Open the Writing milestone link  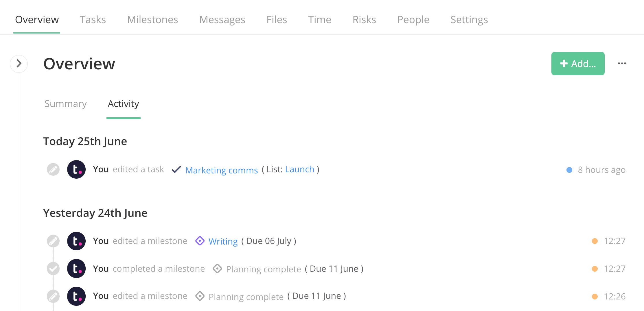point(223,241)
